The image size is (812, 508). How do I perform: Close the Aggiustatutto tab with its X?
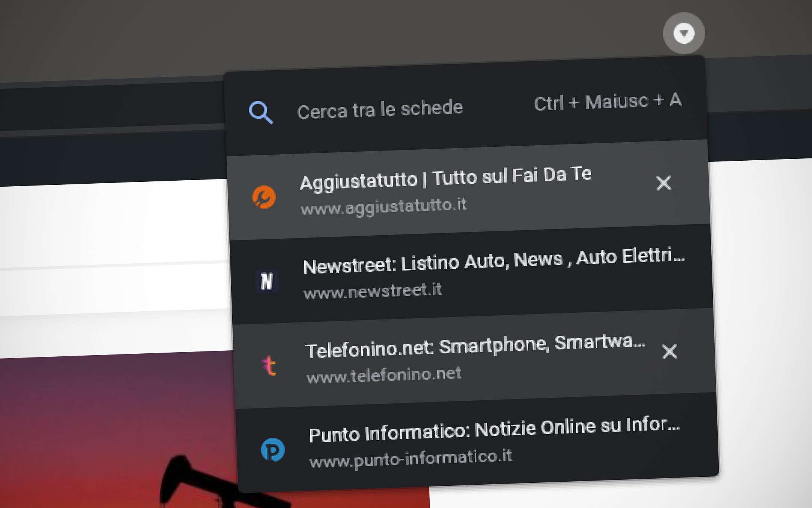coord(664,184)
